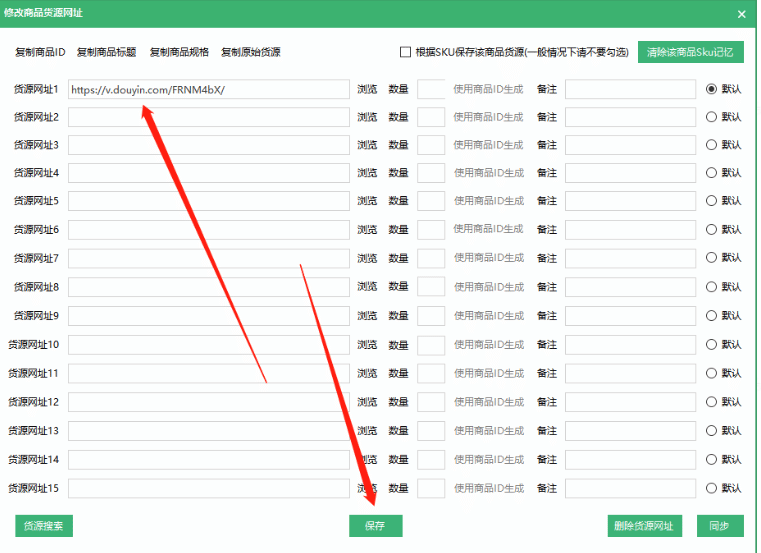The width and height of the screenshot is (761, 553).
Task: Click 备注 field of 货源网址5
Action: pyautogui.click(x=630, y=201)
